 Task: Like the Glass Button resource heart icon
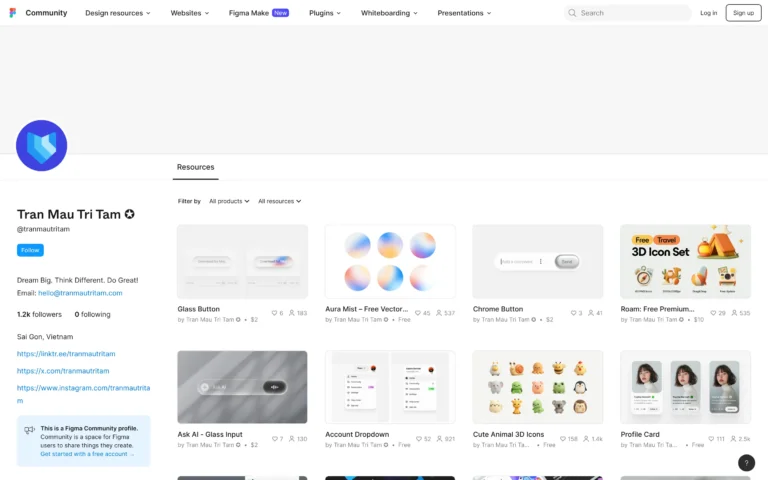point(274,313)
